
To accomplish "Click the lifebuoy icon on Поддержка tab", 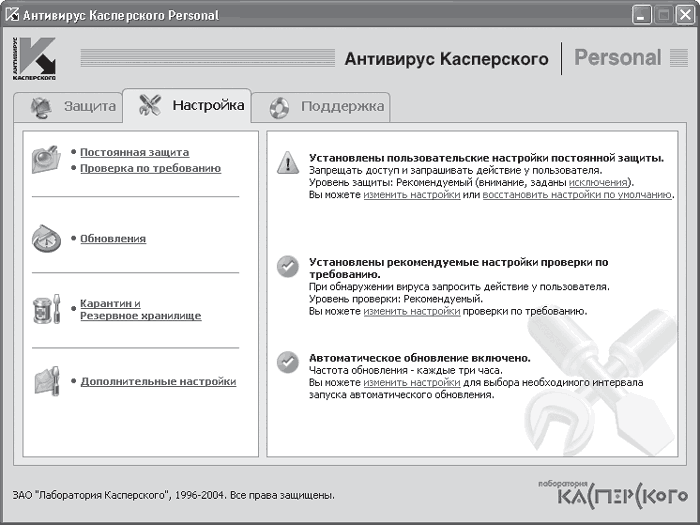I will click(279, 108).
